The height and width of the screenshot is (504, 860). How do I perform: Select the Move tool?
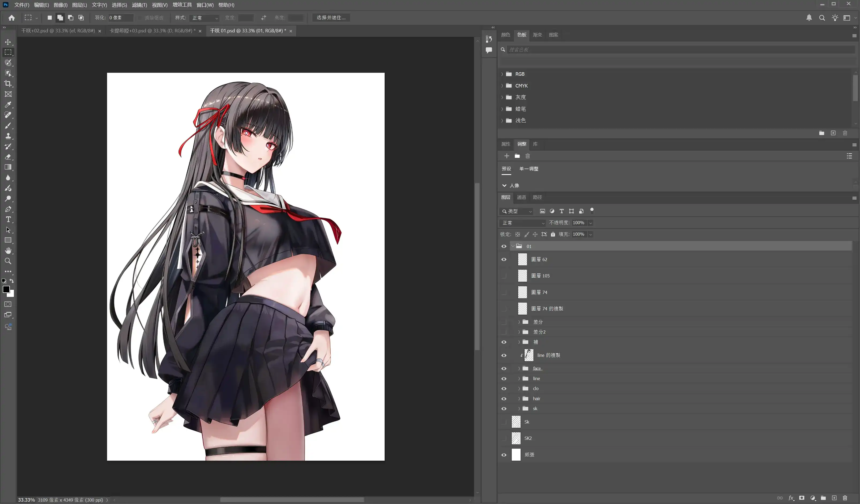(x=8, y=42)
